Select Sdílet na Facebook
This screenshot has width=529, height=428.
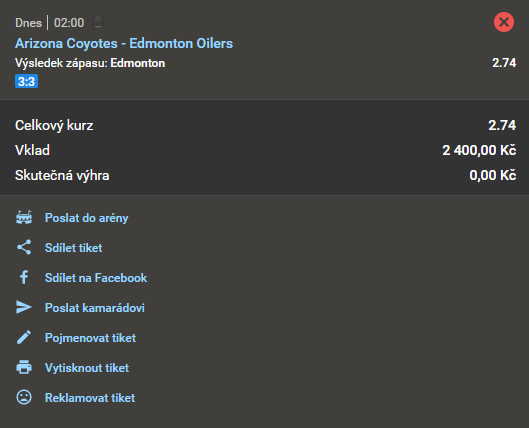tap(96, 278)
